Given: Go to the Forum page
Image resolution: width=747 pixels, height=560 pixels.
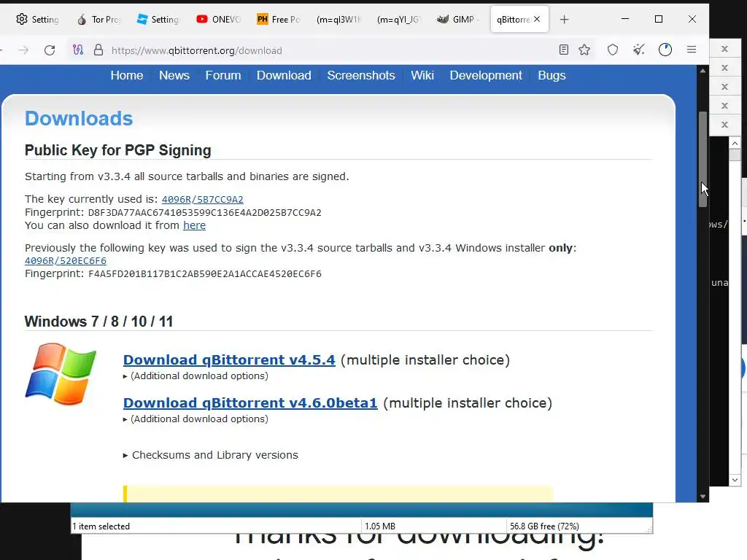Looking at the screenshot, I should pyautogui.click(x=223, y=75).
